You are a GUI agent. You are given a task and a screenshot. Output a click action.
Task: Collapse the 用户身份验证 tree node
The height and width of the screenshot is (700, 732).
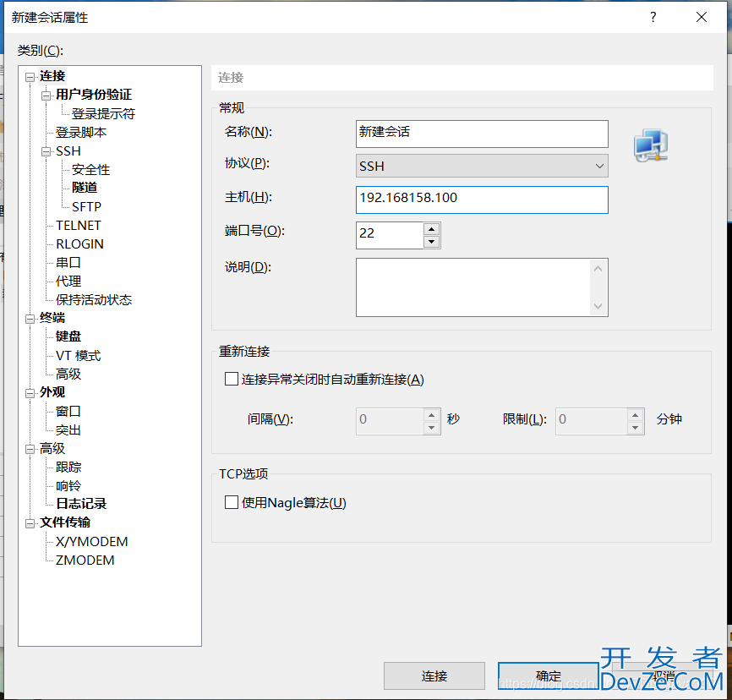[x=46, y=96]
